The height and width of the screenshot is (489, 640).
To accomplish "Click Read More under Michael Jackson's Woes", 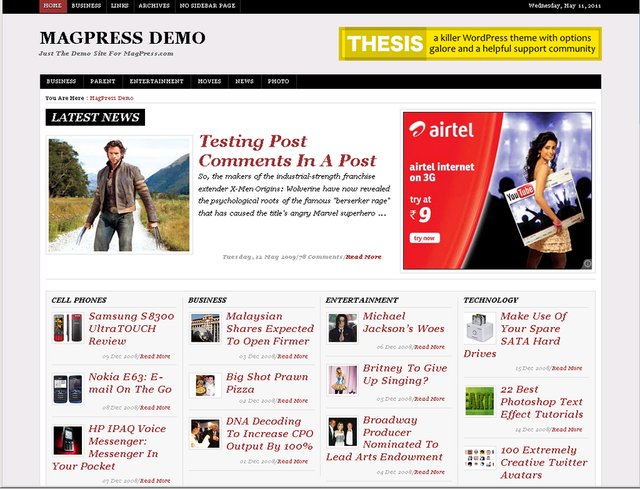I will pos(429,347).
